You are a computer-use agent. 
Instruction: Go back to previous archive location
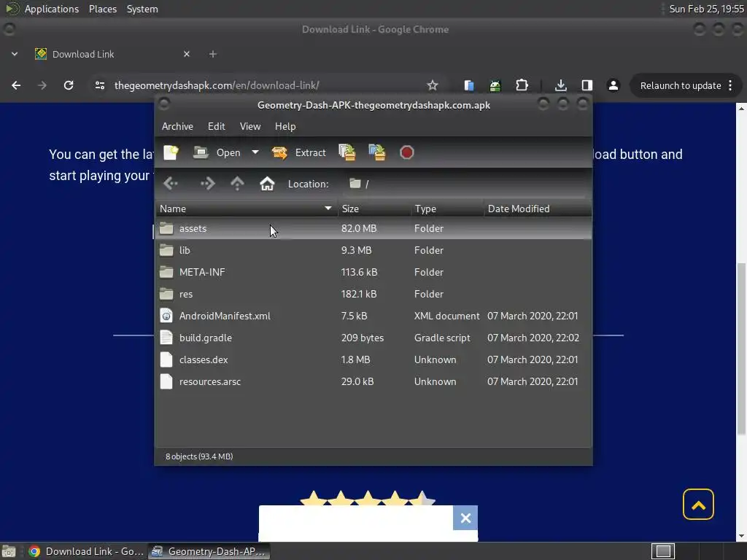tap(171, 184)
